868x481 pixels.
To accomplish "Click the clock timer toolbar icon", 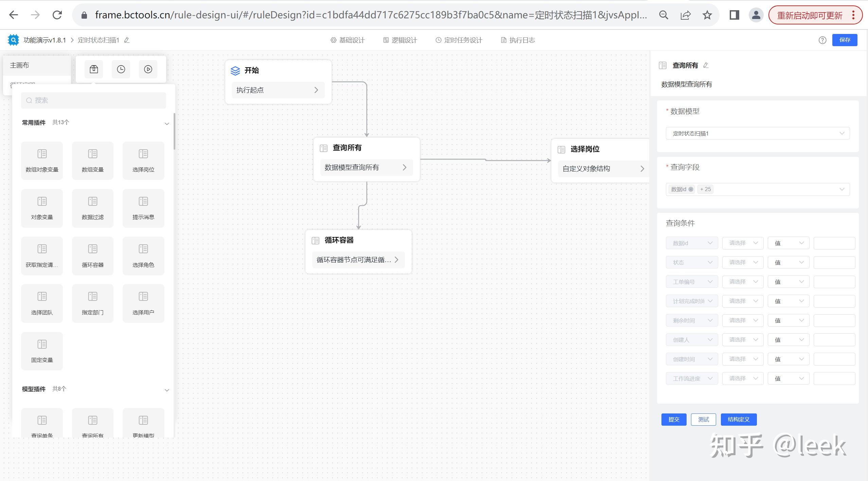I will click(121, 69).
